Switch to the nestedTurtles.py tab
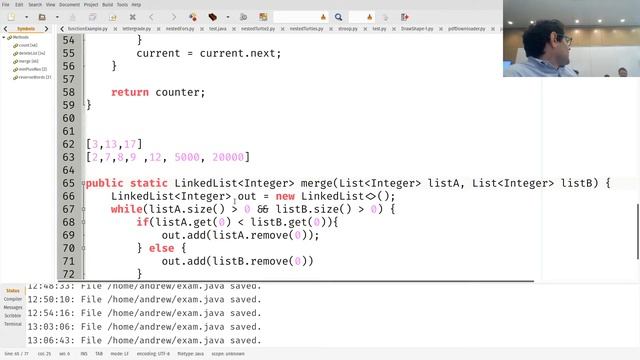Viewport: 640px width, 360px height. (x=307, y=29)
